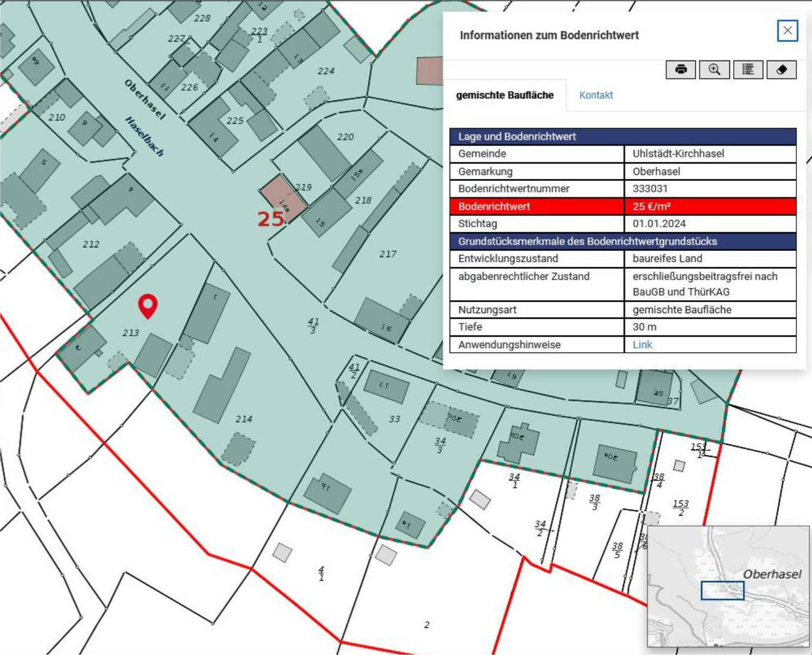The image size is (812, 655).
Task: Close the Informationen zum Bodenrichtwert dialog
Action: click(787, 30)
